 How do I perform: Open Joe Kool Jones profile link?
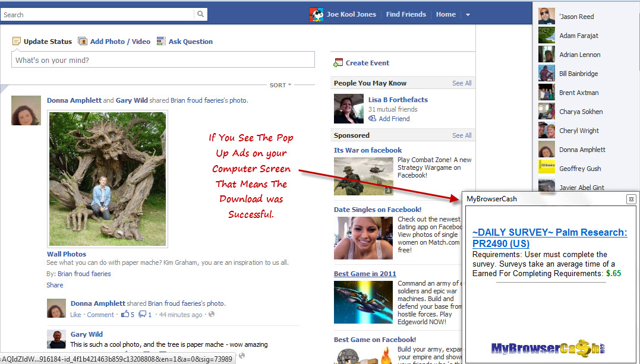pyautogui.click(x=351, y=14)
